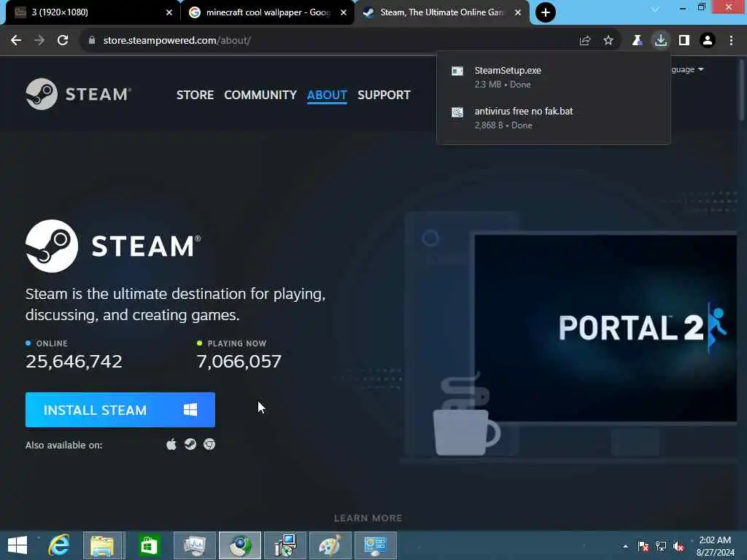Open the Paint taskbar icon
This screenshot has width=747, height=560.
coord(330,545)
